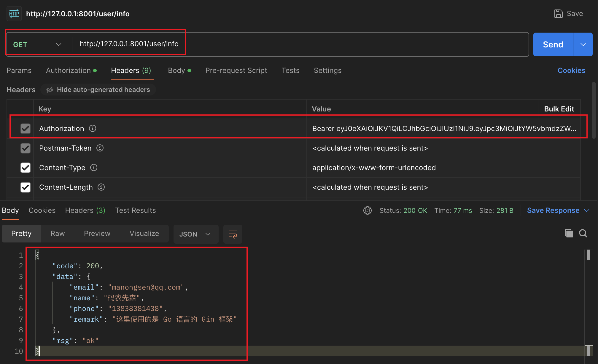Open the Tests tab
598x364 pixels.
290,71
